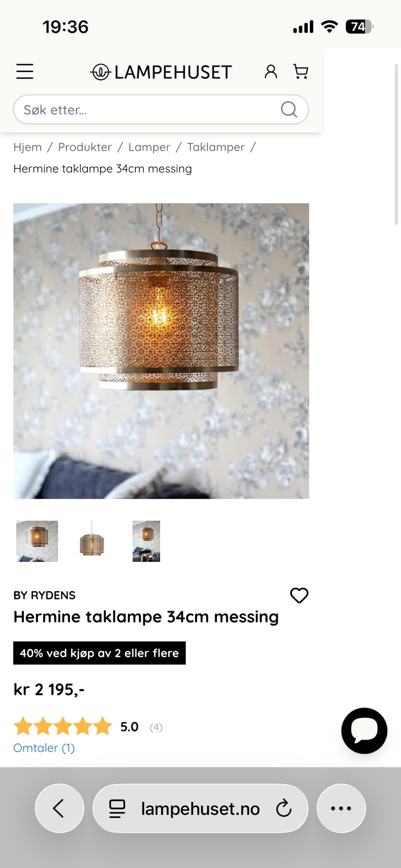Open Lamper breadcrumb link

point(149,147)
